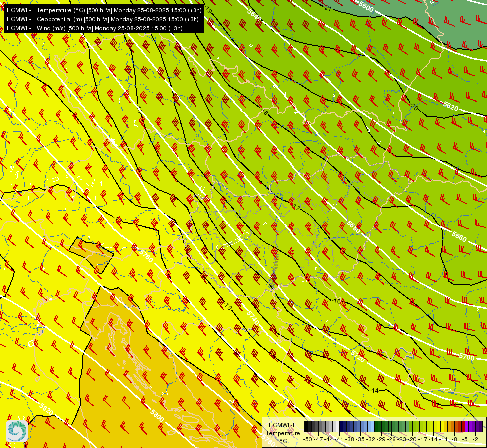Click the 5760 geopotential contour label
This screenshot has width=487, height=448.
[x=146, y=256]
